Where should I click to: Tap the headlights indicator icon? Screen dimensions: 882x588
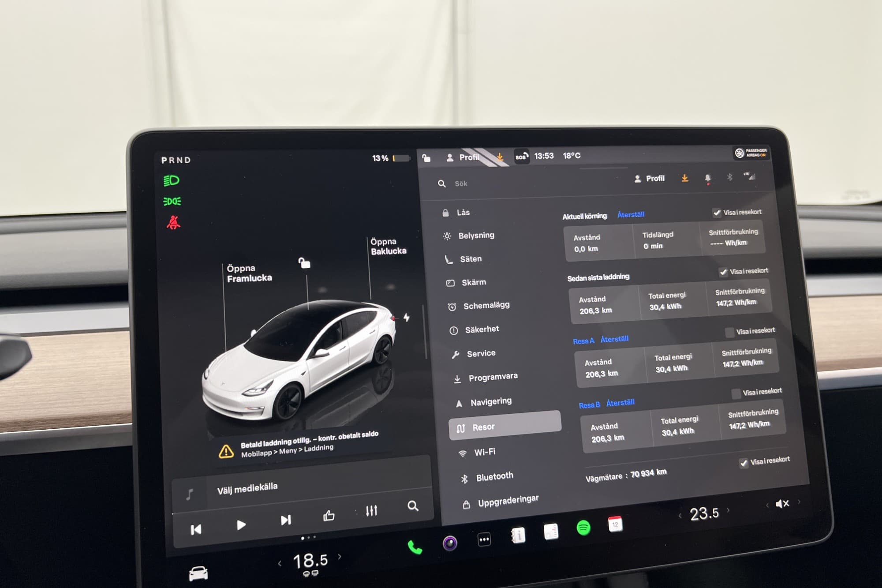[171, 180]
